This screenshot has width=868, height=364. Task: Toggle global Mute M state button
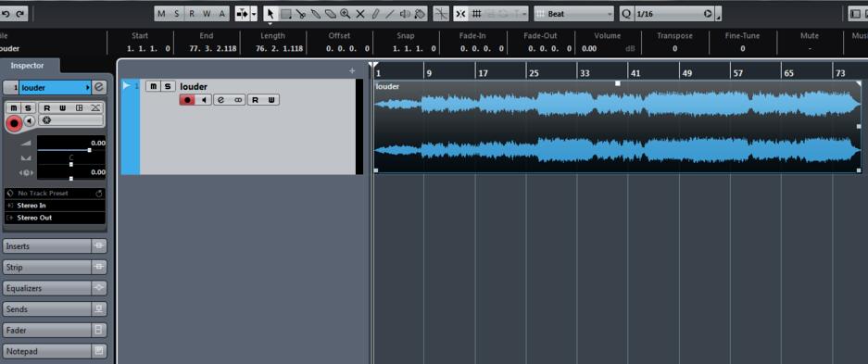tap(161, 14)
